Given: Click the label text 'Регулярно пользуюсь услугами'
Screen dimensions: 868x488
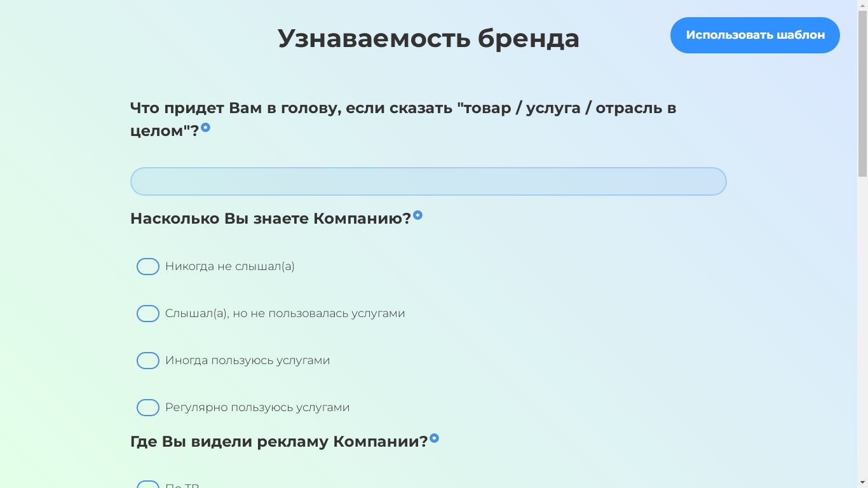Looking at the screenshot, I should pos(257,407).
